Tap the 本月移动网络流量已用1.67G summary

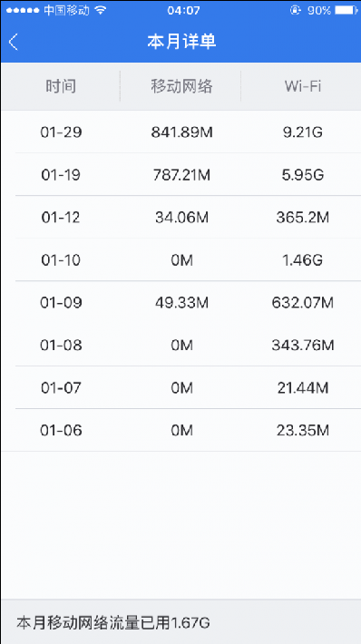coord(113,623)
